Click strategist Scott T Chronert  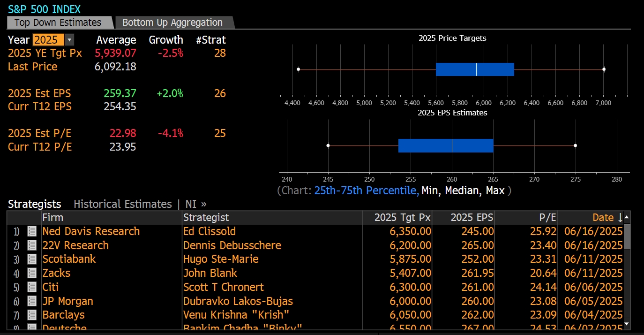(x=224, y=287)
